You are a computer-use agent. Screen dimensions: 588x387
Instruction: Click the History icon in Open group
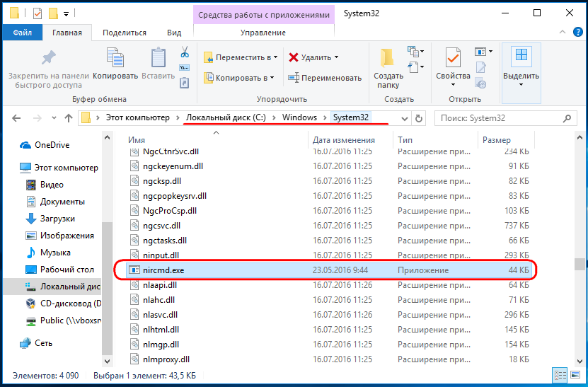coord(480,83)
